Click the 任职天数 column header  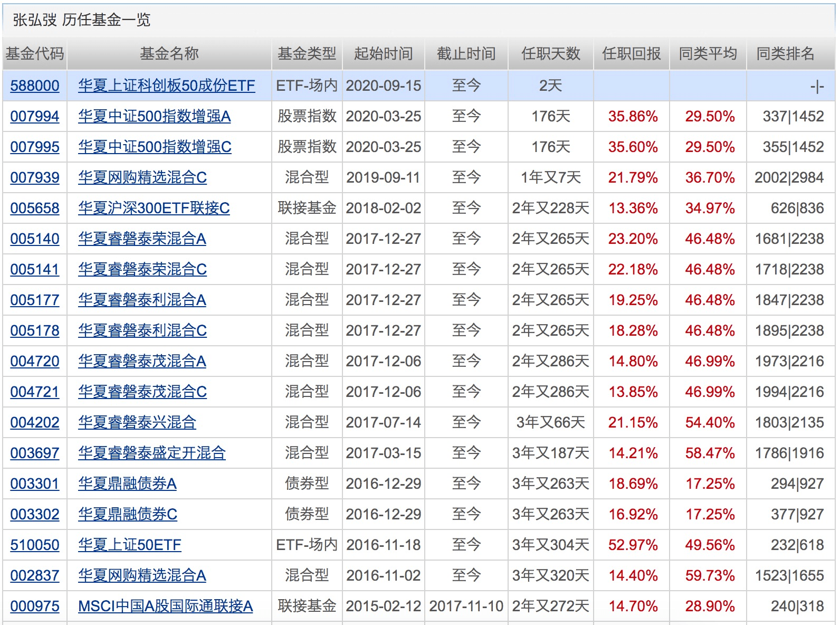[x=551, y=53]
